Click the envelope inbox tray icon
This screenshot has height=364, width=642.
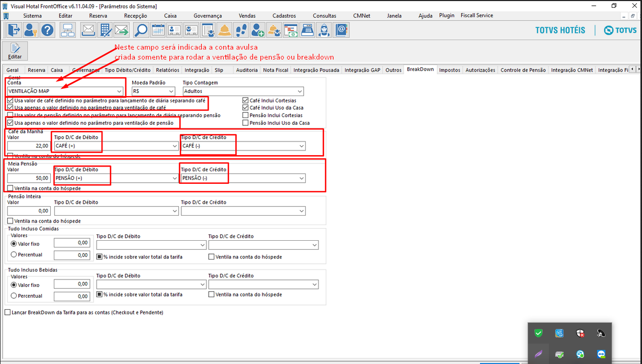point(88,30)
